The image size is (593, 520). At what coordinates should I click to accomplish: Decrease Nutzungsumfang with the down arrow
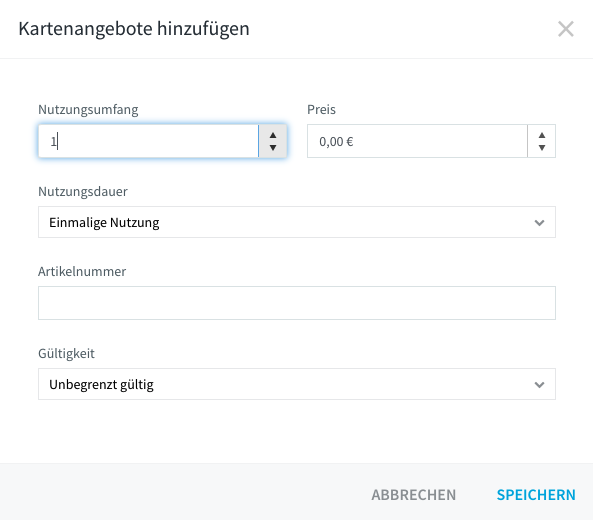[x=273, y=147]
